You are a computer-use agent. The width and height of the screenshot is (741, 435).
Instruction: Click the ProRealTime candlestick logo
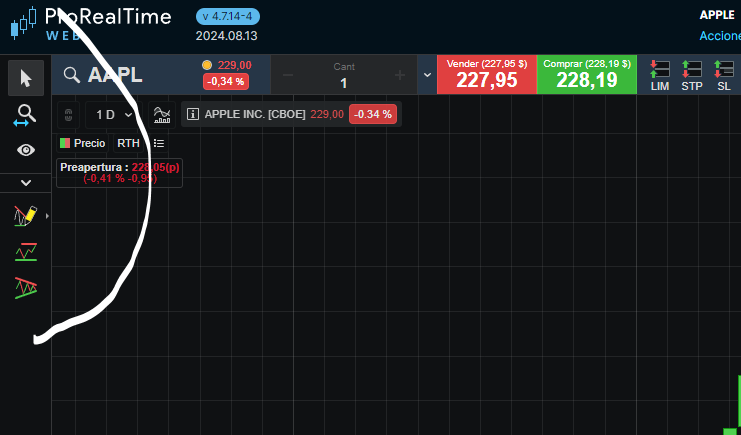pos(24,23)
